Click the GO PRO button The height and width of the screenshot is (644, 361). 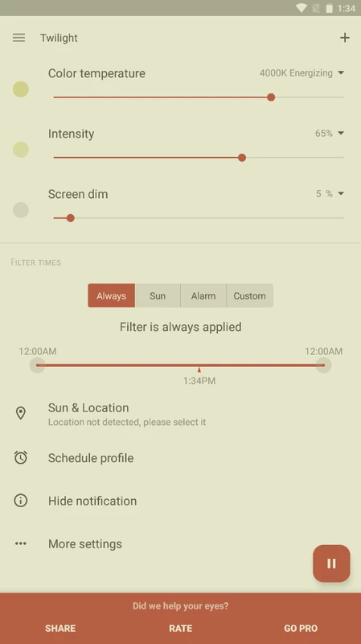(301, 629)
